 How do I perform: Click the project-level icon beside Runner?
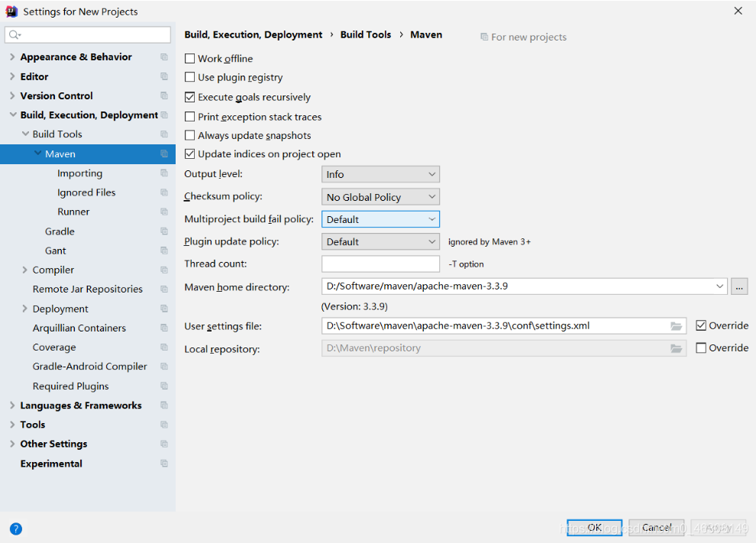(164, 212)
